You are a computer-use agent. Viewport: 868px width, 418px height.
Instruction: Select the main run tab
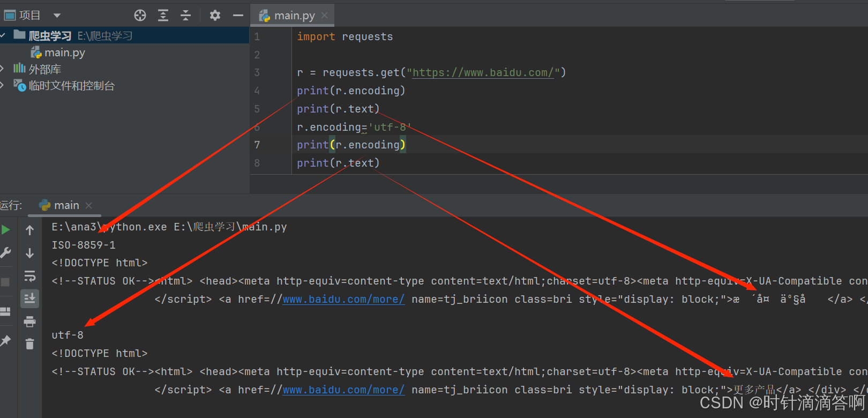click(x=66, y=205)
